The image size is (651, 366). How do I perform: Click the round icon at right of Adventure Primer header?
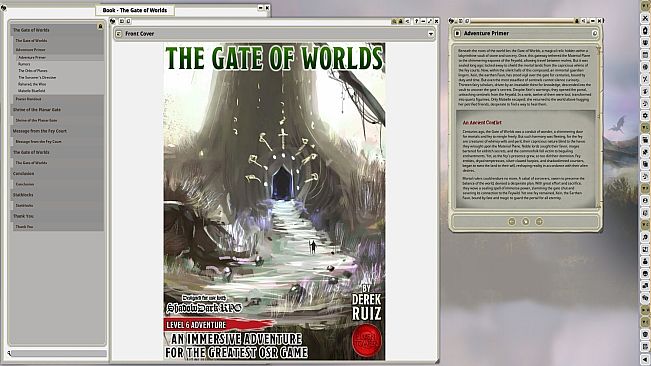tap(595, 33)
